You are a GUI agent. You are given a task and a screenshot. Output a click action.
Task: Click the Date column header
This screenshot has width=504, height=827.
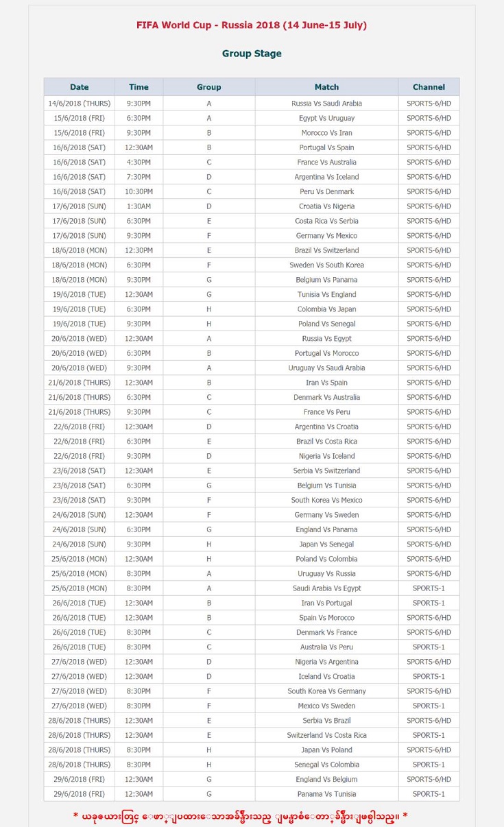coord(80,87)
